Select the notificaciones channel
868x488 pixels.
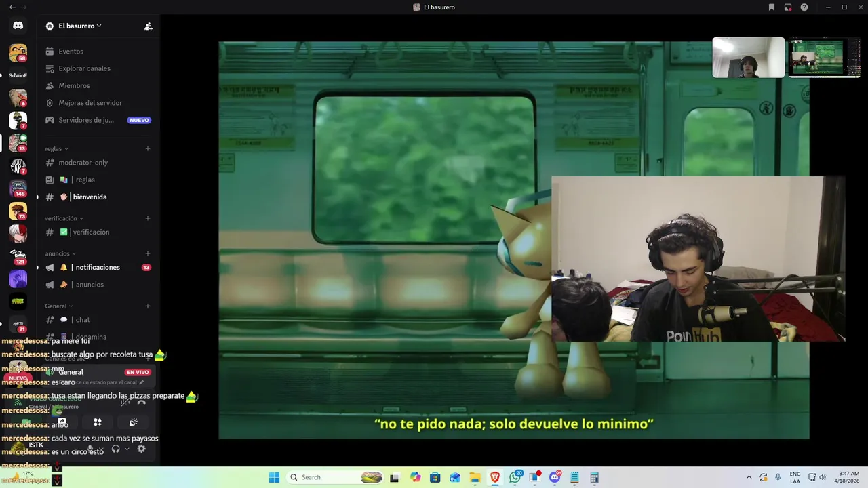coord(98,267)
